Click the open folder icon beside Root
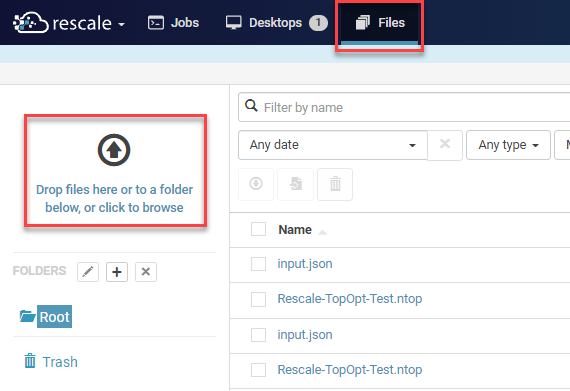The image size is (570, 391). click(27, 317)
